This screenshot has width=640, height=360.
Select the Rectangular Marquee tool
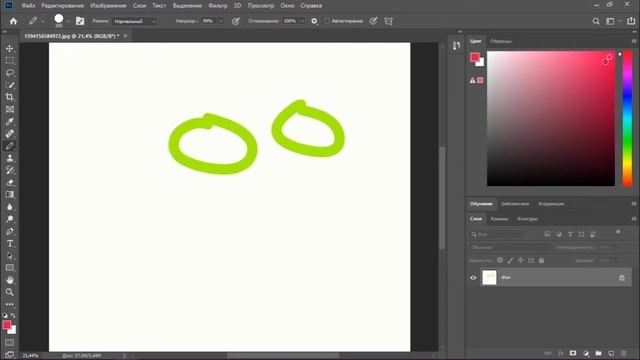tap(10, 61)
